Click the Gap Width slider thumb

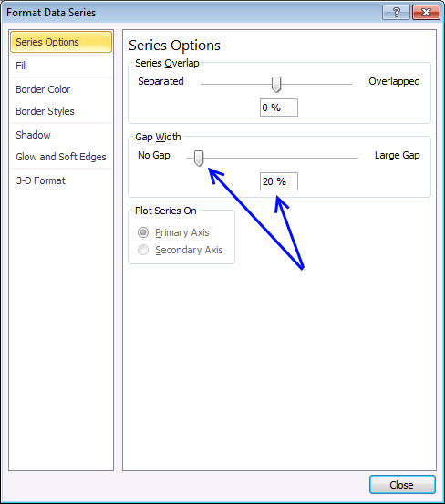(199, 159)
